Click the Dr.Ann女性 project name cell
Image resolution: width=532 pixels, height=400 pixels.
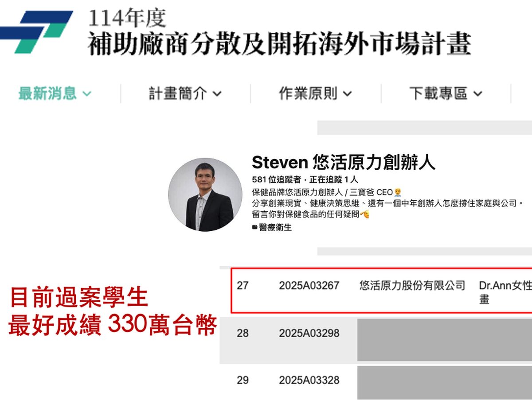click(505, 292)
